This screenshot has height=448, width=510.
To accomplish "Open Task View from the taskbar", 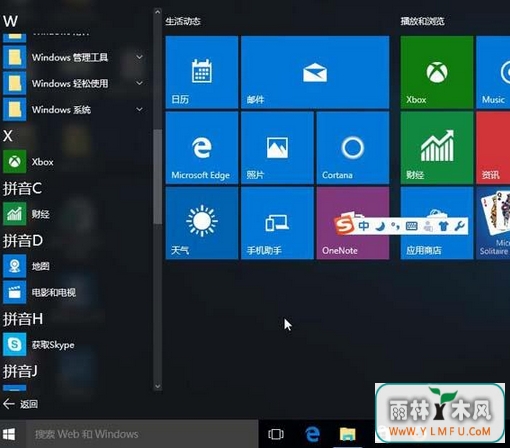I will click(276, 434).
